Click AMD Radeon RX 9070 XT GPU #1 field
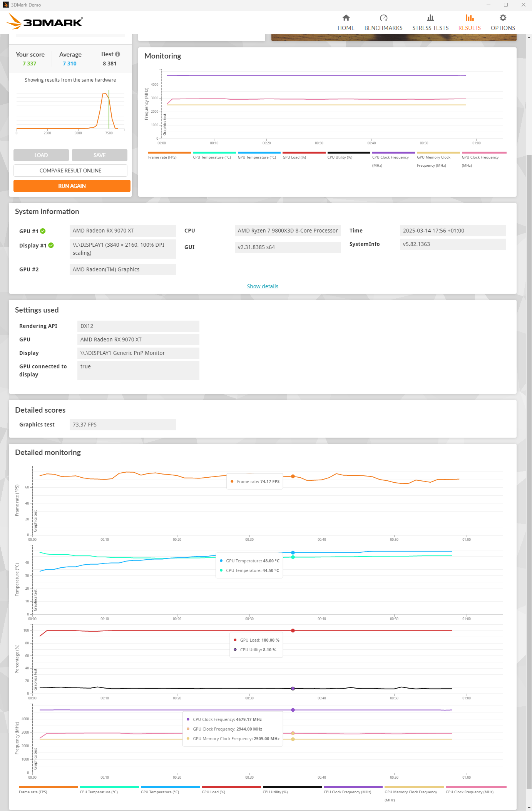The height and width of the screenshot is (811, 532). [x=123, y=231]
